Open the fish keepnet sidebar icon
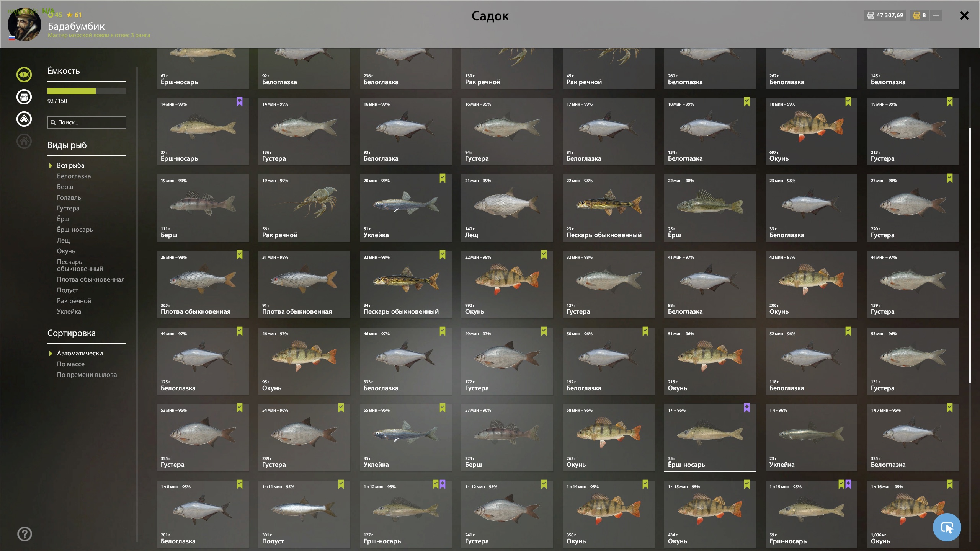Viewport: 980px width, 551px height. tap(24, 75)
